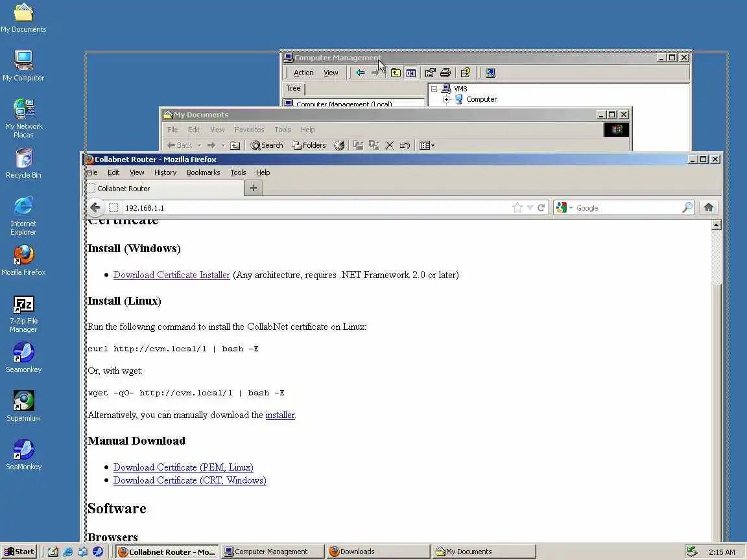Viewport: 747px width, 560px height.
Task: Click Up one level in Computer Management
Action: pyautogui.click(x=396, y=73)
